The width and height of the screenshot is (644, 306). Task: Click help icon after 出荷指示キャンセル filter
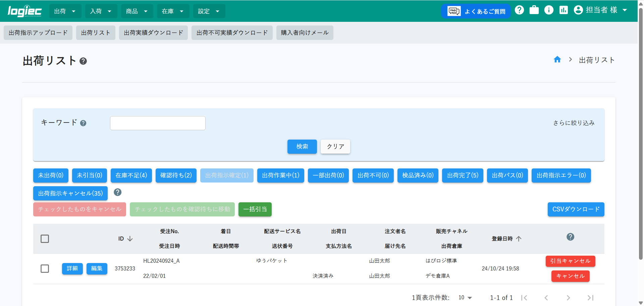coord(117,192)
